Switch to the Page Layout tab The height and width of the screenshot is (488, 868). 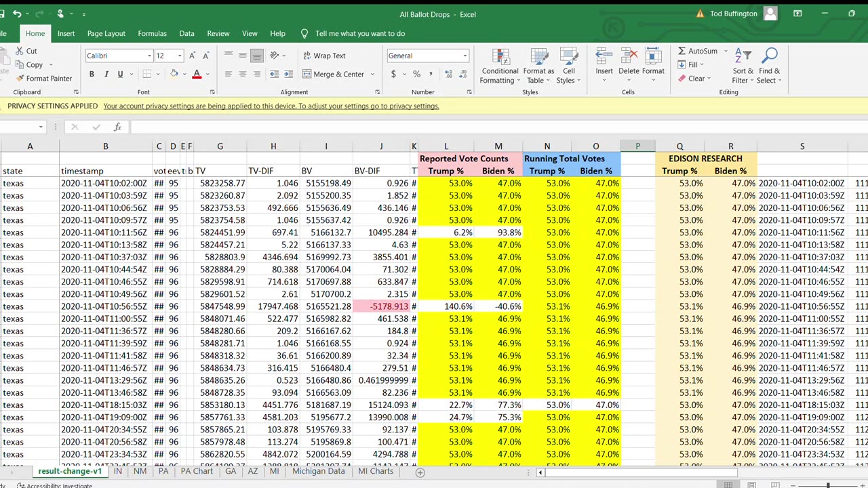(x=106, y=33)
